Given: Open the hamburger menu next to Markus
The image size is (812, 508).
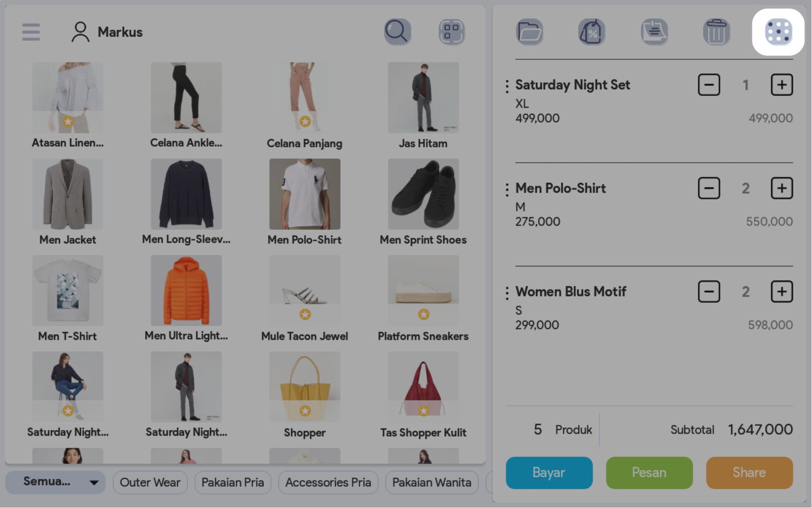Looking at the screenshot, I should (x=31, y=32).
